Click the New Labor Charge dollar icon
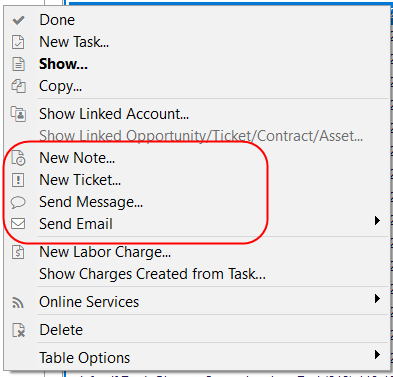This screenshot has width=393, height=377. coord(18,252)
